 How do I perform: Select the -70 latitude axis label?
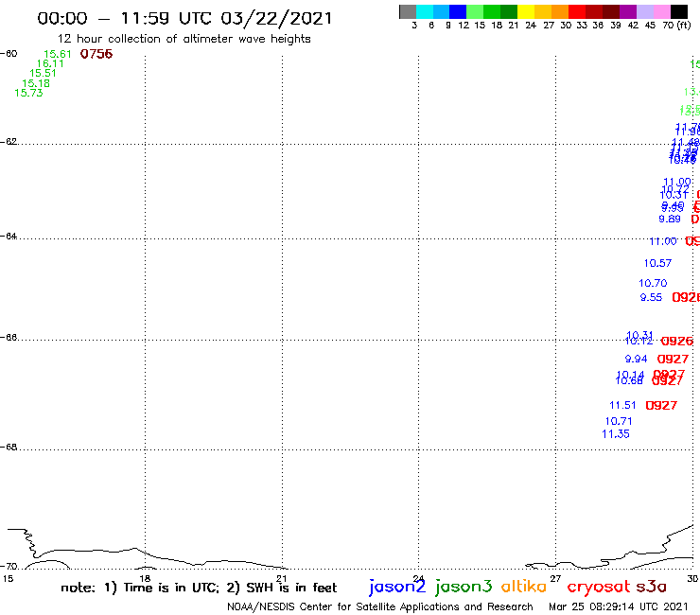pos(9,567)
